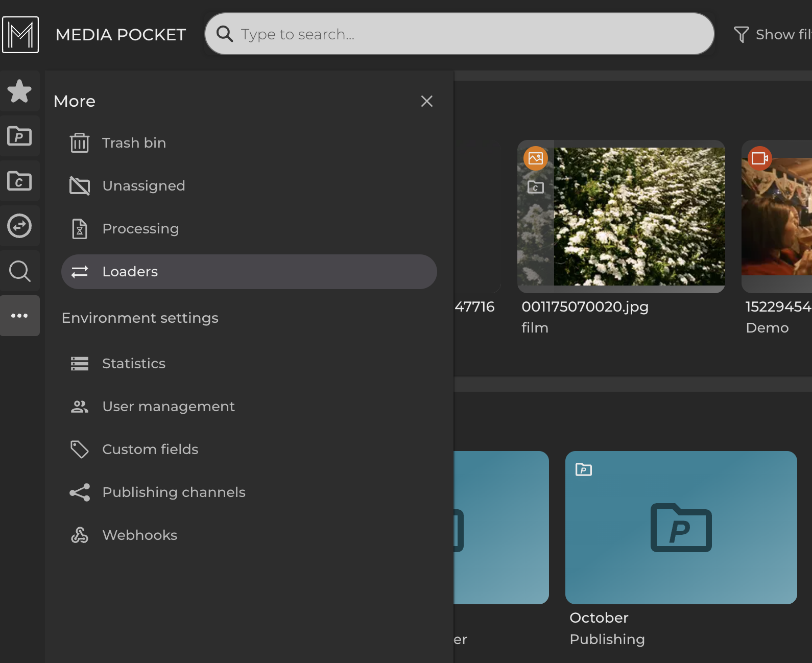
Task: Open the search magnifier in sidebar
Action: (x=19, y=271)
